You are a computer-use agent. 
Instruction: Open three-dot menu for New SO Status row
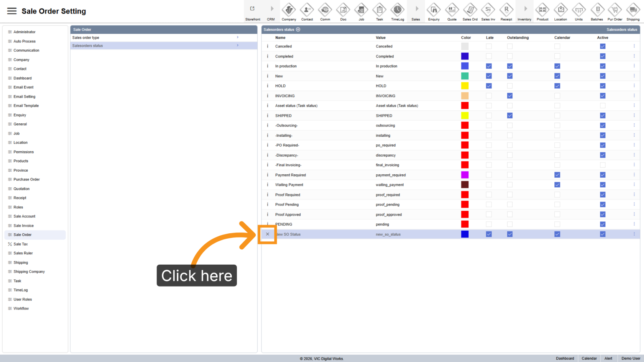tap(634, 234)
